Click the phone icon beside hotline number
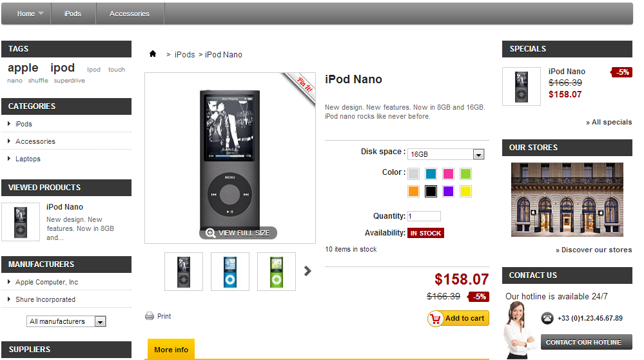This screenshot has width=644, height=360. (x=547, y=318)
